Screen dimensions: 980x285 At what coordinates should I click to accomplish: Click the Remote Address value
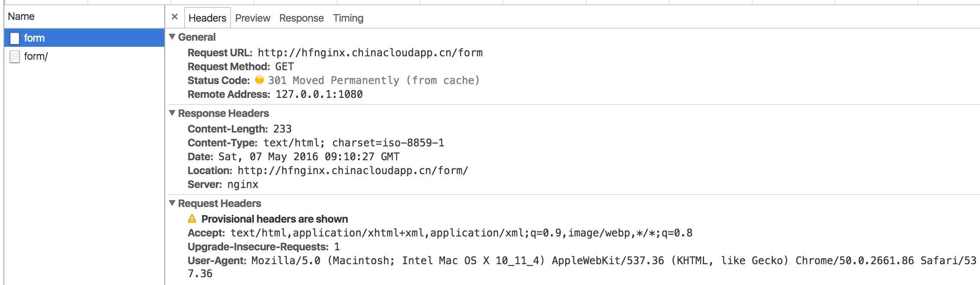pos(319,94)
